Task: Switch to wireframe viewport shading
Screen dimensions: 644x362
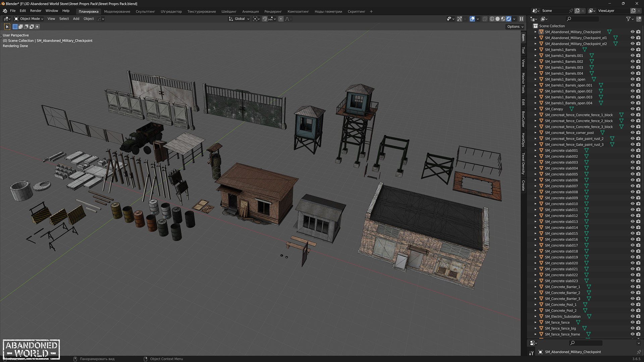Action: 492,19
